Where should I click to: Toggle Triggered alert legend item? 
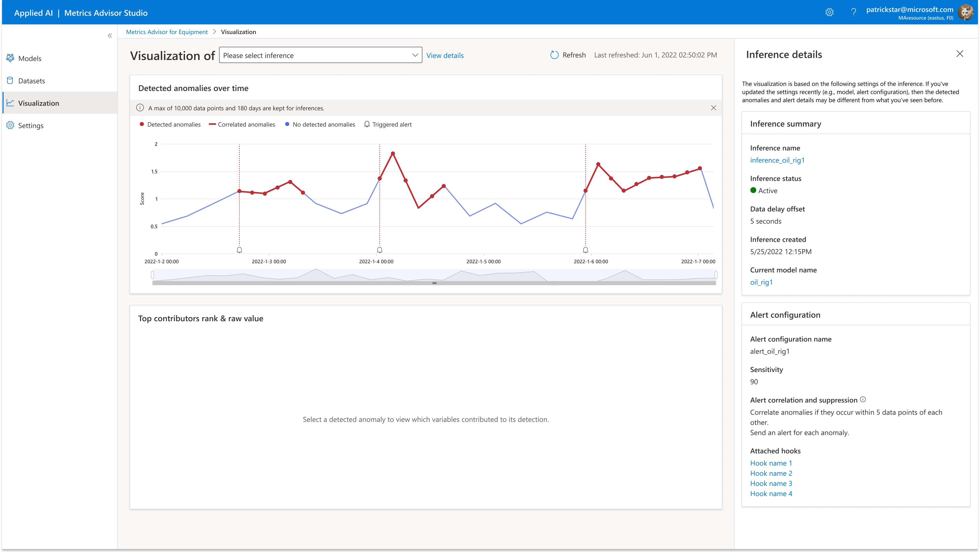coord(388,124)
